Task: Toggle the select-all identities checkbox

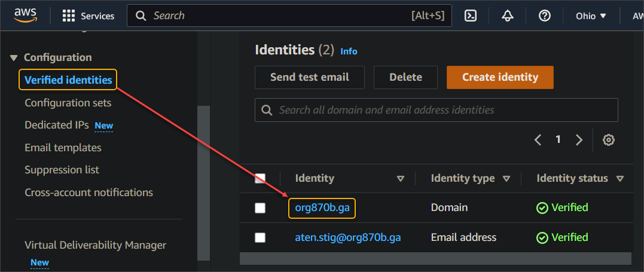Action: coord(260,178)
